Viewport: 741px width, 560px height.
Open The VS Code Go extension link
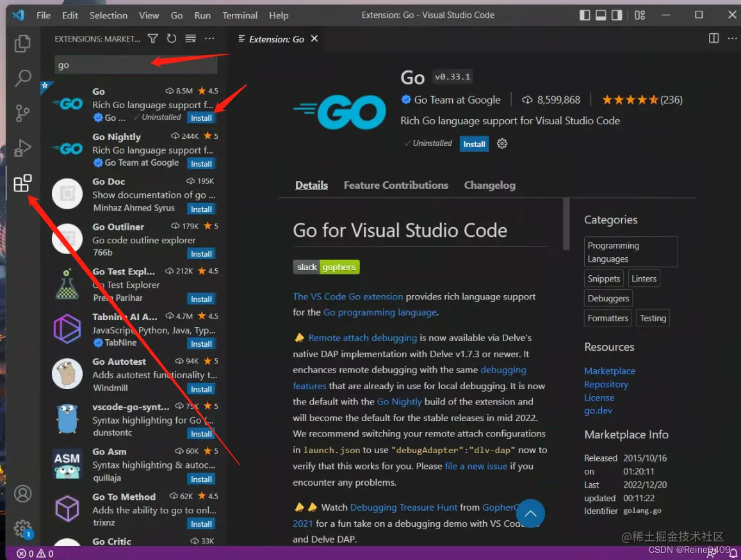point(348,296)
